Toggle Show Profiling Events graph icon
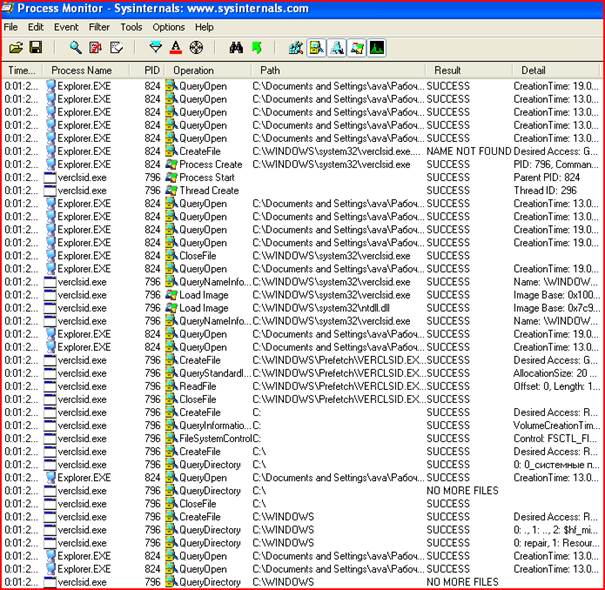The image size is (605, 590). [377, 48]
